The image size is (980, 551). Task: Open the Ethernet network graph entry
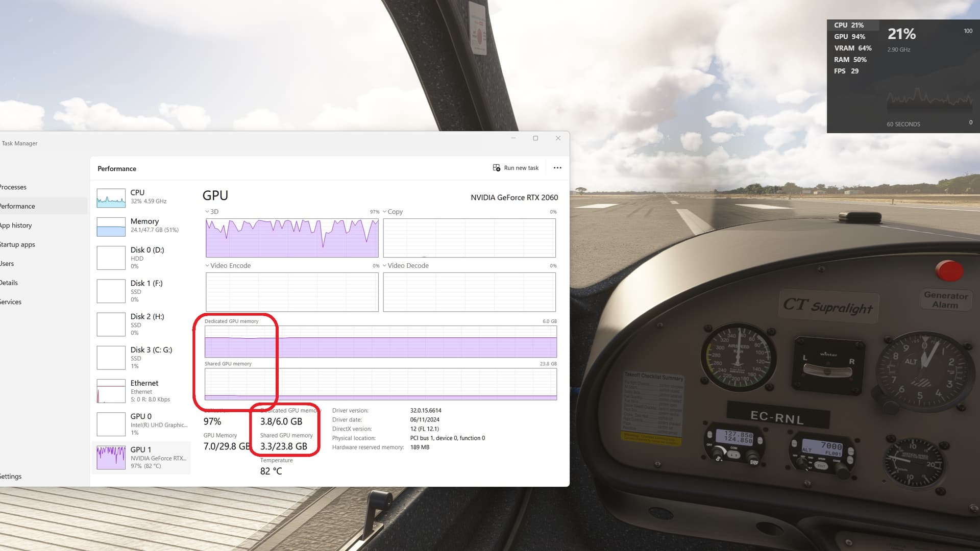(111, 391)
